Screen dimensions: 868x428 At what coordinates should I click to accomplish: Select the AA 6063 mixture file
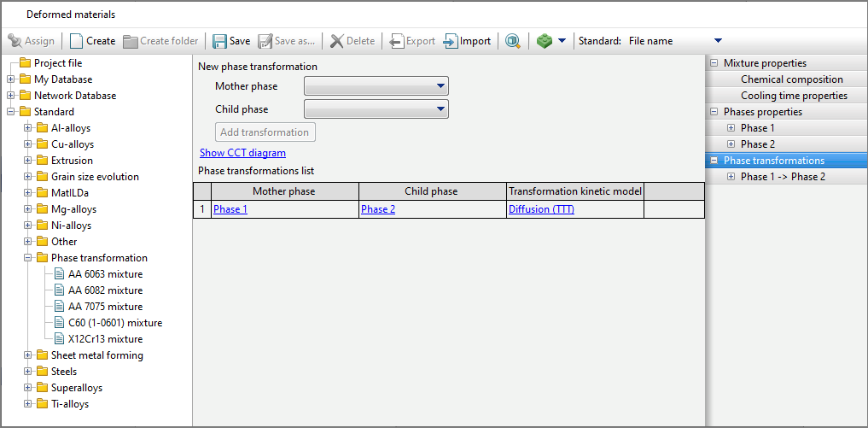pyautogui.click(x=105, y=274)
